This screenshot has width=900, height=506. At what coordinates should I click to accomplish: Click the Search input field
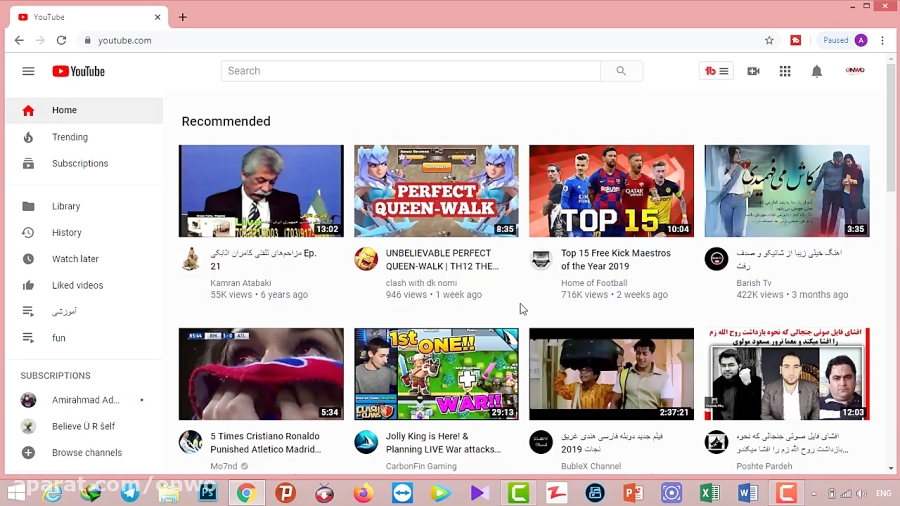tap(410, 71)
